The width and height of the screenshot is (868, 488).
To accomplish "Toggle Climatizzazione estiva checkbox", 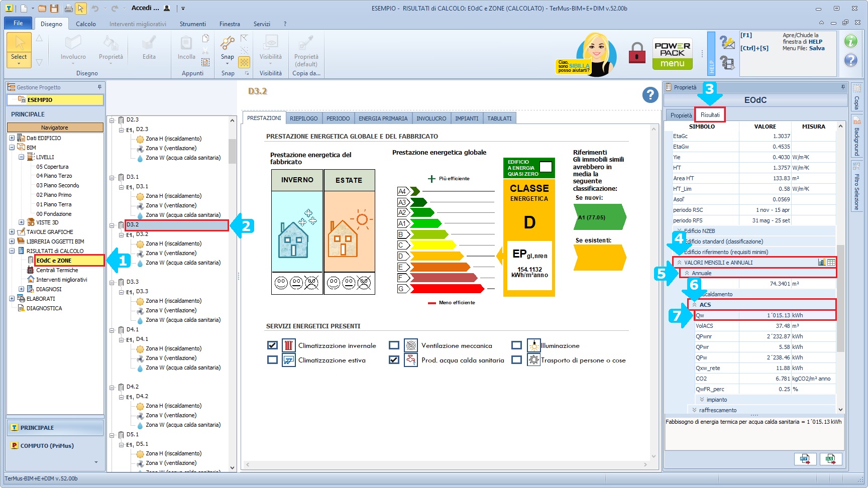I will point(272,360).
